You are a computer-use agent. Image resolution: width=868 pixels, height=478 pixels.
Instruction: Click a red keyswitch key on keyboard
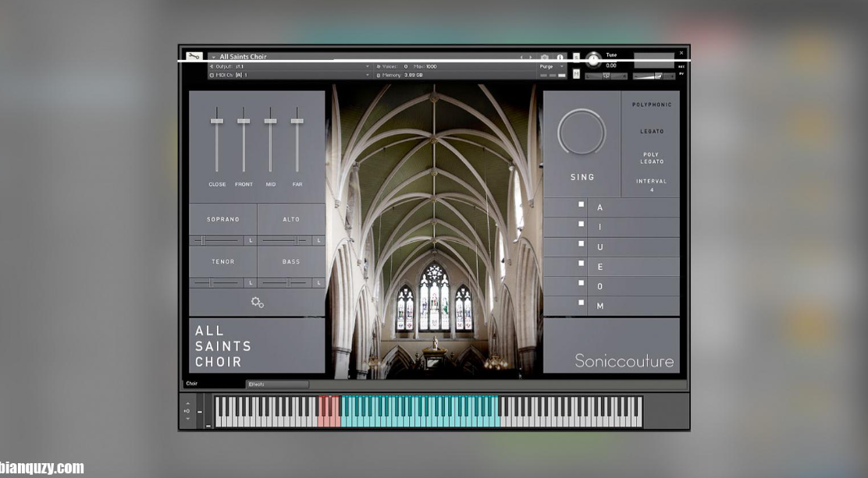[329, 410]
